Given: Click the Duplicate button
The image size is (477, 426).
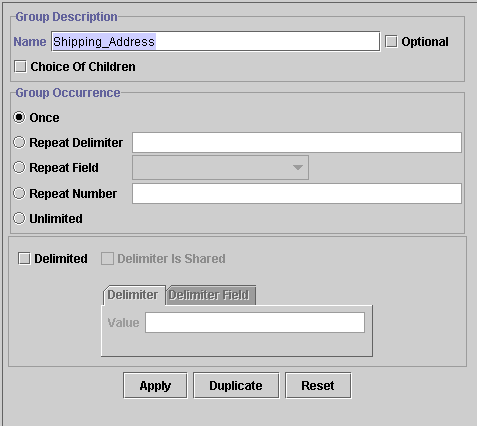Looking at the screenshot, I should pos(236,385).
